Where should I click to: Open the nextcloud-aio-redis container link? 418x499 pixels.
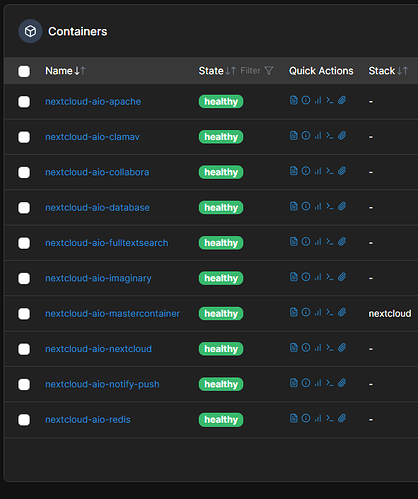click(x=88, y=420)
